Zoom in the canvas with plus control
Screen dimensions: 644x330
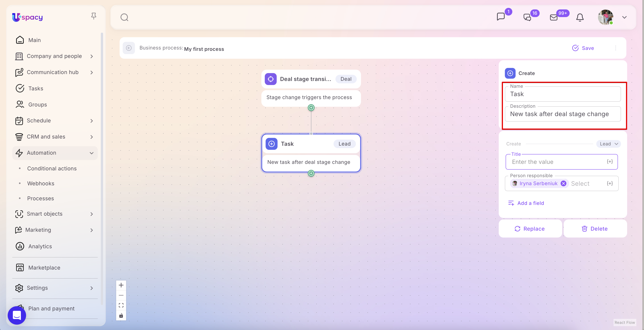[x=121, y=285]
